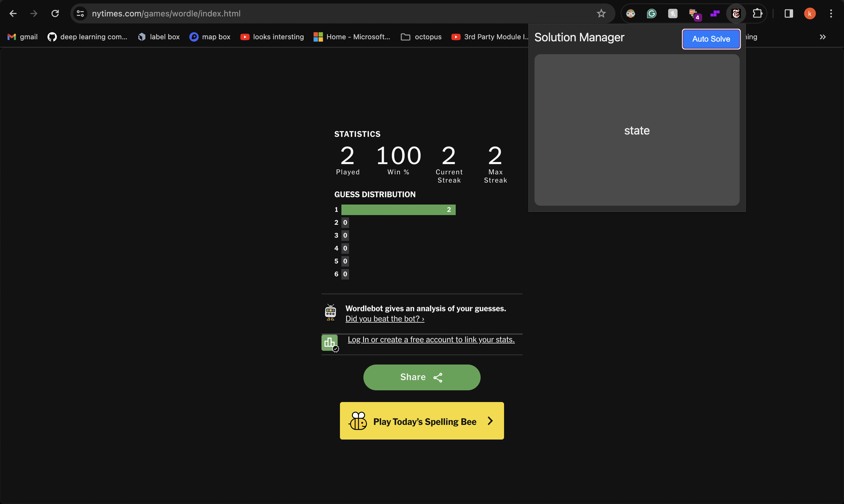Open the Extensions puzzle-piece menu

coord(757,13)
